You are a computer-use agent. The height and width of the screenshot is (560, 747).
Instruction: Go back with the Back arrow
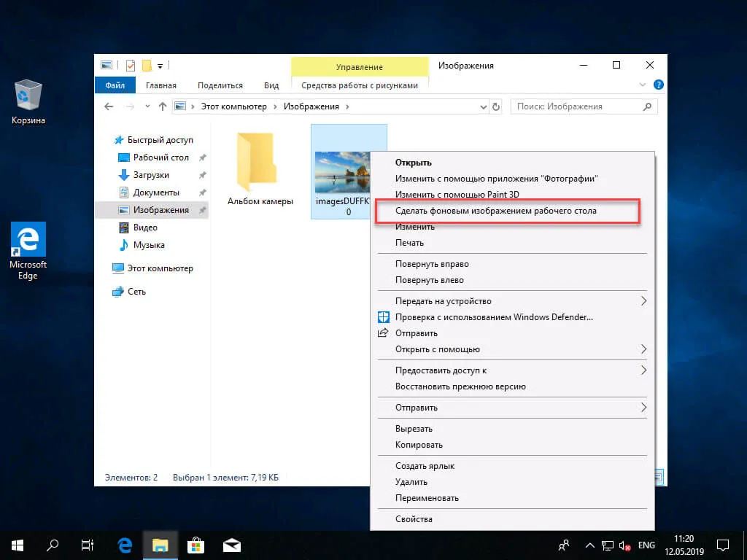(x=109, y=106)
